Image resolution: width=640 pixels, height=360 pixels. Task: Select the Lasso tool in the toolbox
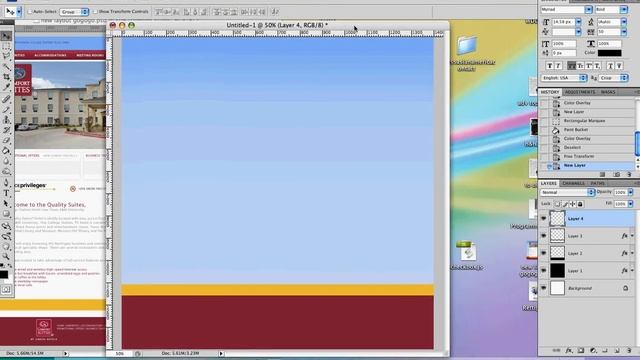tap(6, 56)
